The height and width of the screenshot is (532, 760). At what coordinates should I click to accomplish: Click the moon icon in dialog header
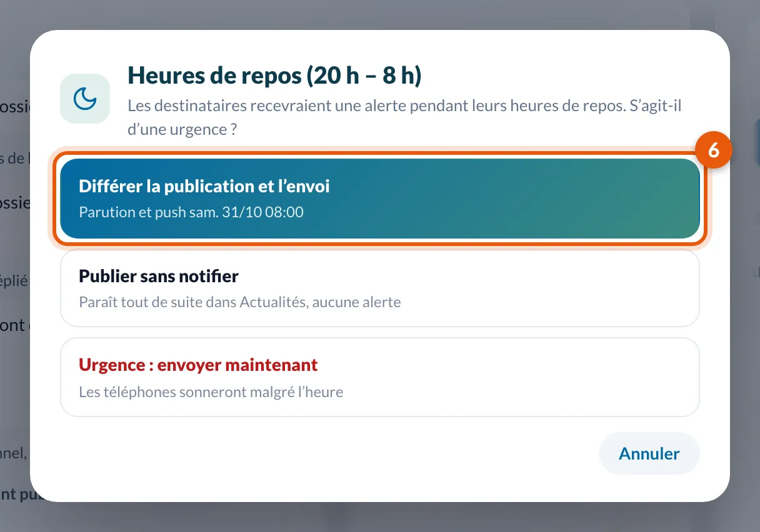[85, 99]
